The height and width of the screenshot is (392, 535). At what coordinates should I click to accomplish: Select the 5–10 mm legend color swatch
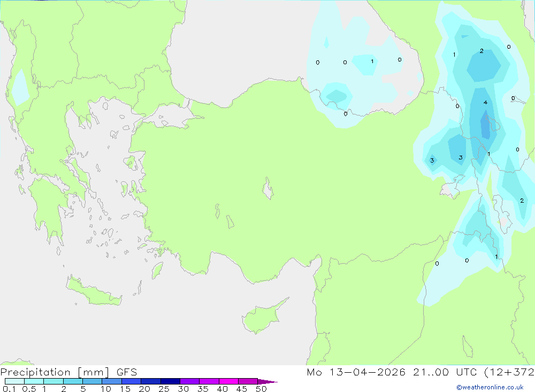click(93, 381)
